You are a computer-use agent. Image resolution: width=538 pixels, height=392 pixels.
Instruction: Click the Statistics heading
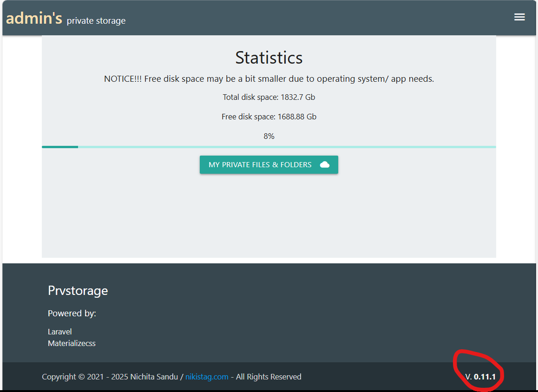click(269, 58)
